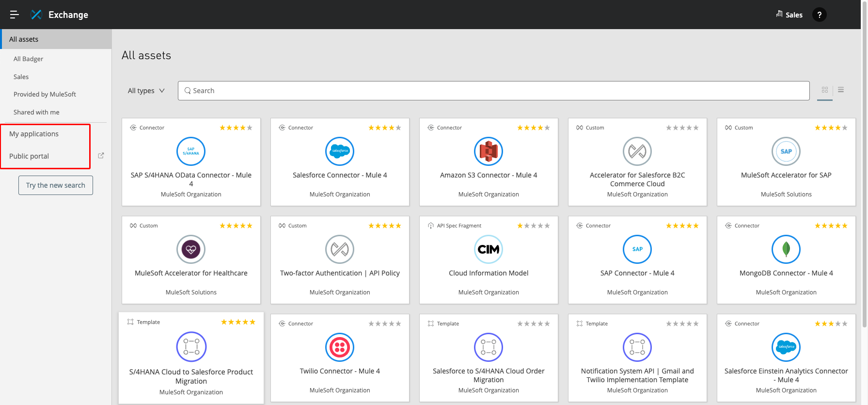Open Amazon S3 Connector logo
868x405 pixels.
click(x=489, y=151)
